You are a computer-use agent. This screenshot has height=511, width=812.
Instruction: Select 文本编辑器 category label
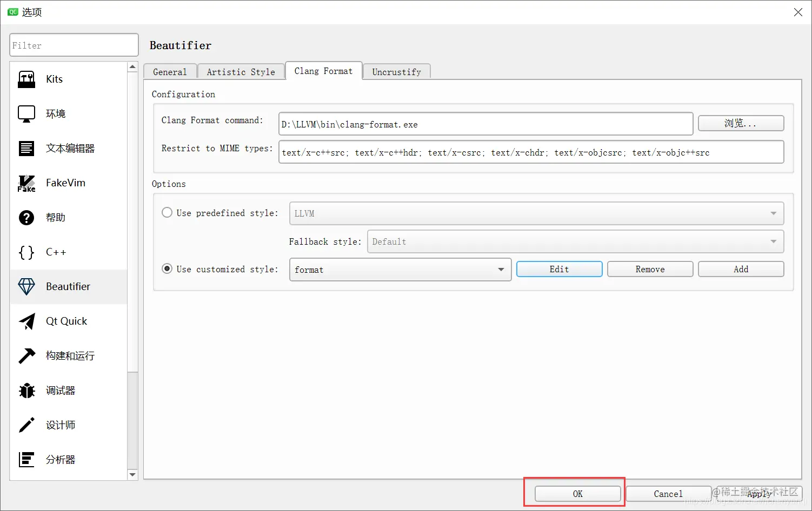pyautogui.click(x=70, y=149)
